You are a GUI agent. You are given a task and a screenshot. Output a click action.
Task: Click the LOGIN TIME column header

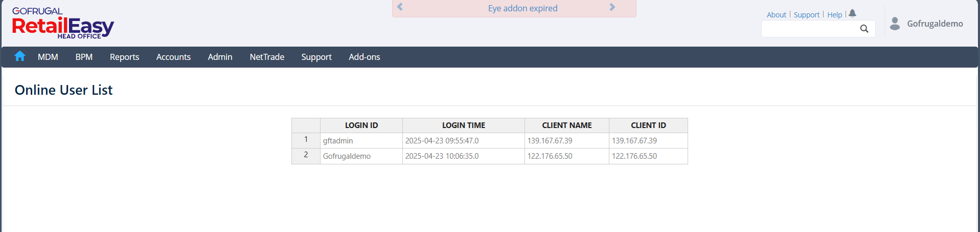pyautogui.click(x=463, y=125)
